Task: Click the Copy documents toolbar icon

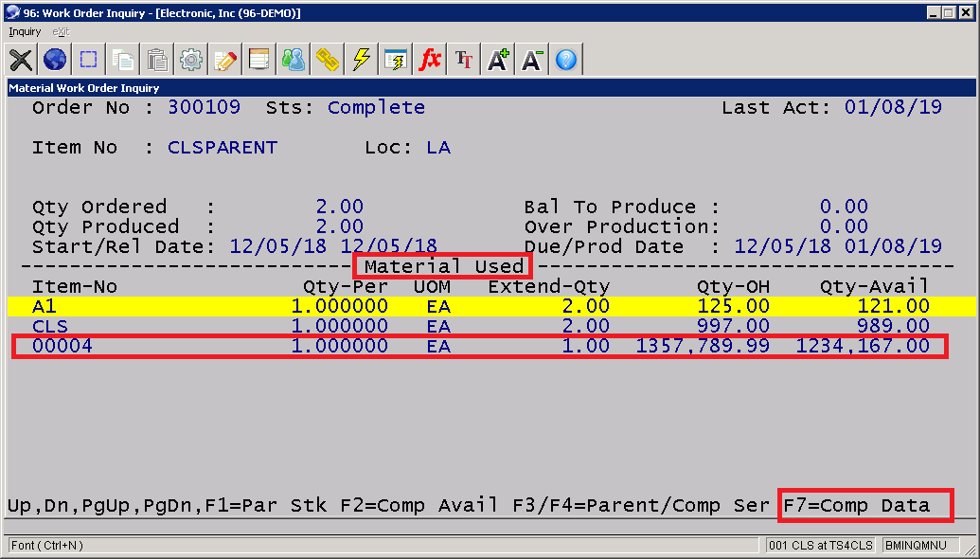Action: click(123, 60)
